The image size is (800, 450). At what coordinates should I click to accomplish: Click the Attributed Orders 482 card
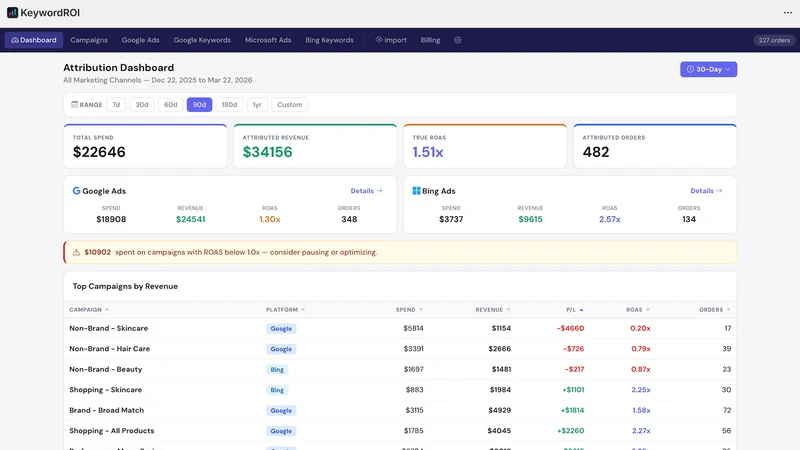click(655, 146)
